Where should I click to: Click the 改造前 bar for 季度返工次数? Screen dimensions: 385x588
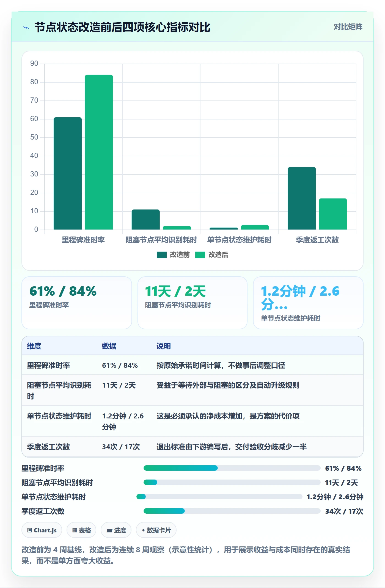pyautogui.click(x=302, y=198)
